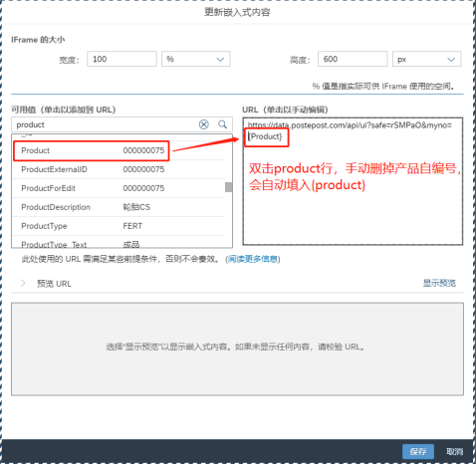Image resolution: width=476 pixels, height=464 pixels.
Task: Click the 取消 button
Action: pos(454,451)
